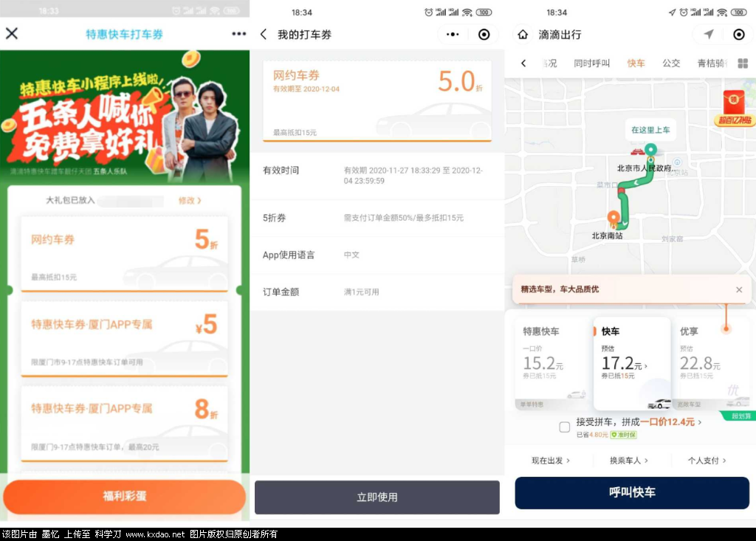Go back from the 我的打车券 page

click(264, 34)
